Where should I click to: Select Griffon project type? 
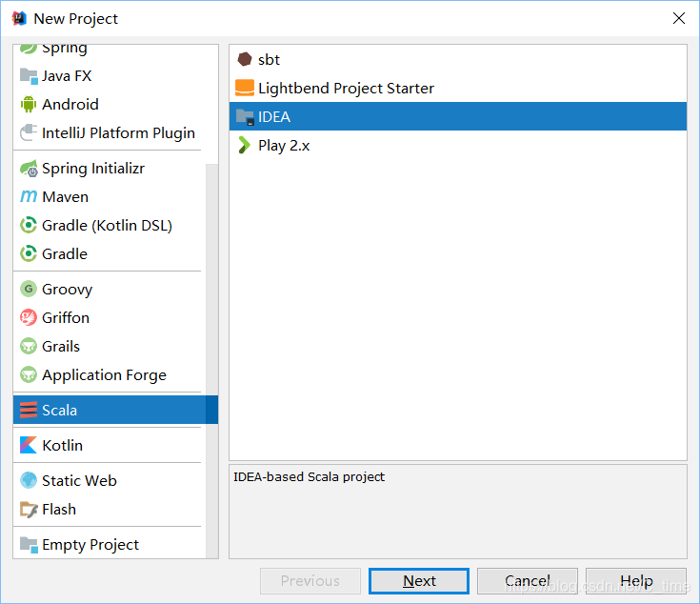click(66, 318)
